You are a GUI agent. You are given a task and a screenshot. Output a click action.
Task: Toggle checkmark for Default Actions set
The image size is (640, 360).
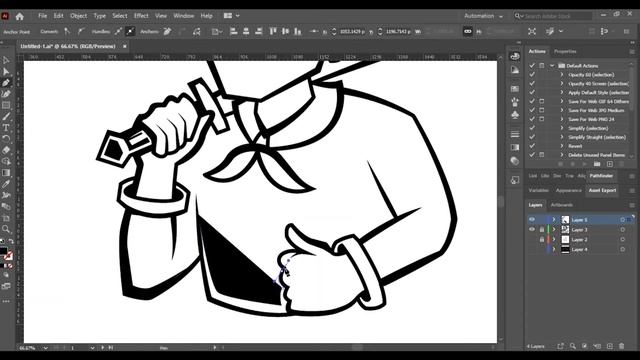532,65
